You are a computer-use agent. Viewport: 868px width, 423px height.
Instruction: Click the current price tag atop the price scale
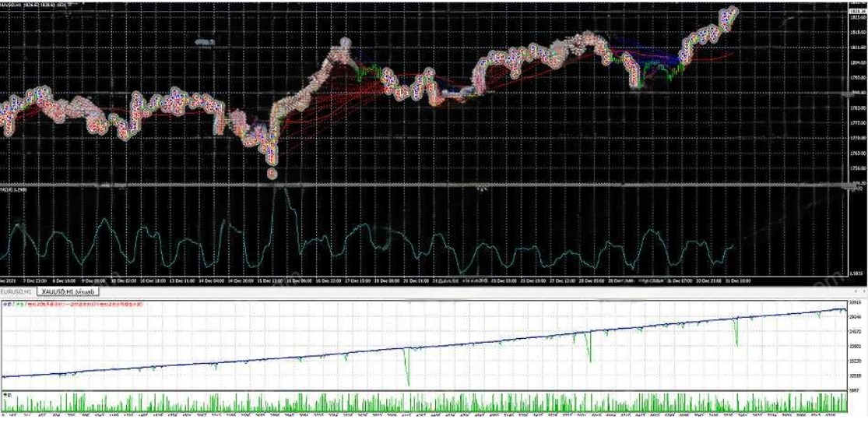[857, 9]
